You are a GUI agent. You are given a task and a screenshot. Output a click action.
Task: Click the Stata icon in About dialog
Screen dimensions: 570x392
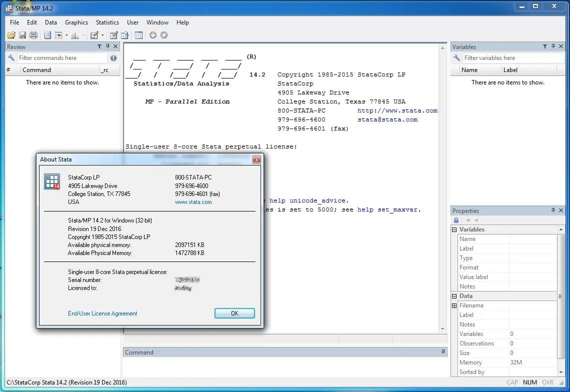(52, 181)
